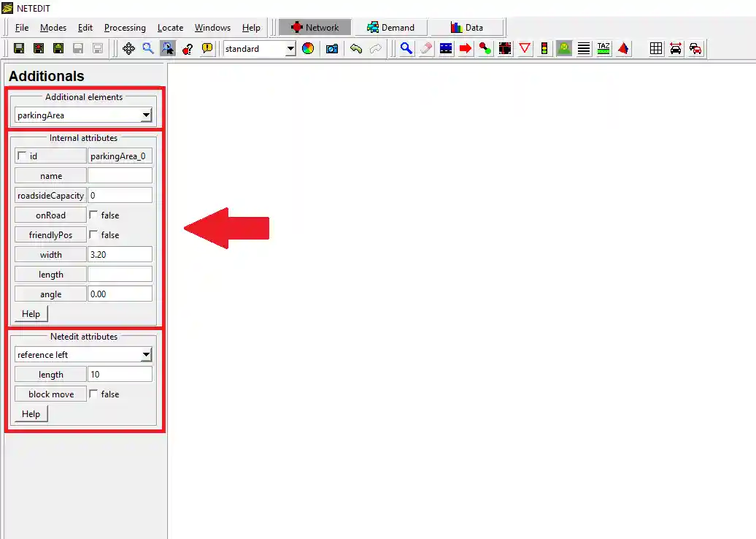This screenshot has width=756, height=539.
Task: Click the roadsideCapacity value field
Action: tap(120, 196)
